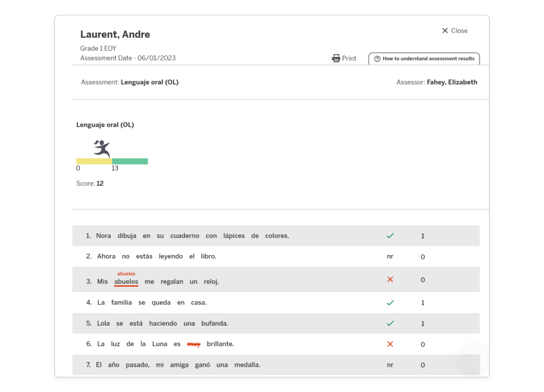Click the Print label

(349, 58)
